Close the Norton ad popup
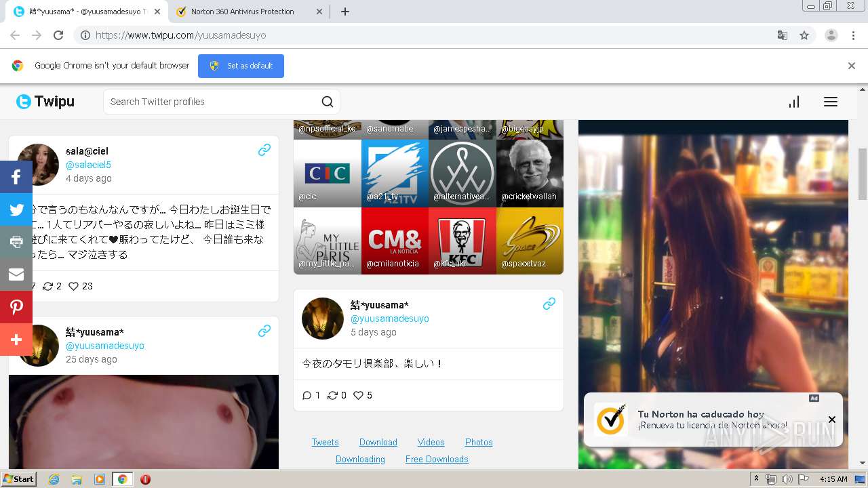The image size is (868, 488). 832,420
